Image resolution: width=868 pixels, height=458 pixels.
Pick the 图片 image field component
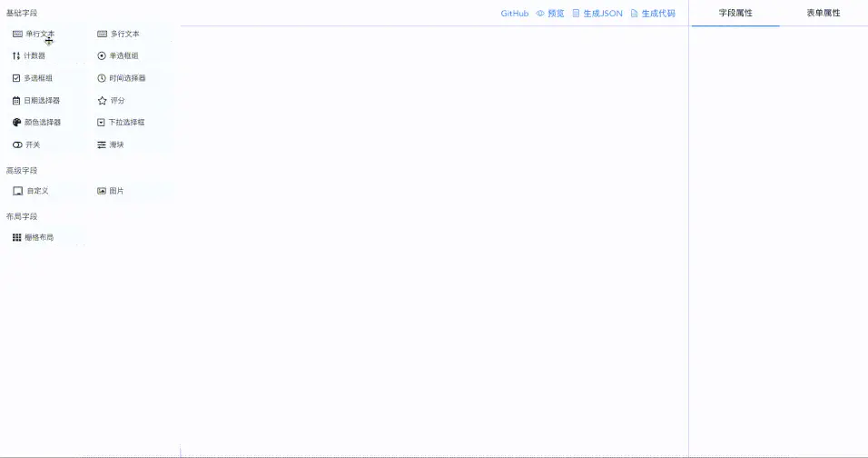coord(131,191)
